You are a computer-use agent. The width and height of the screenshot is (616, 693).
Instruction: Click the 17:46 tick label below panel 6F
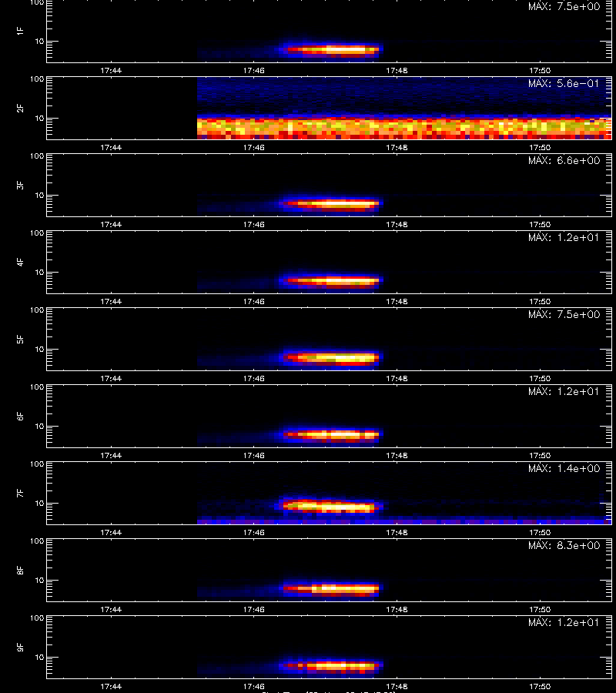pos(253,455)
